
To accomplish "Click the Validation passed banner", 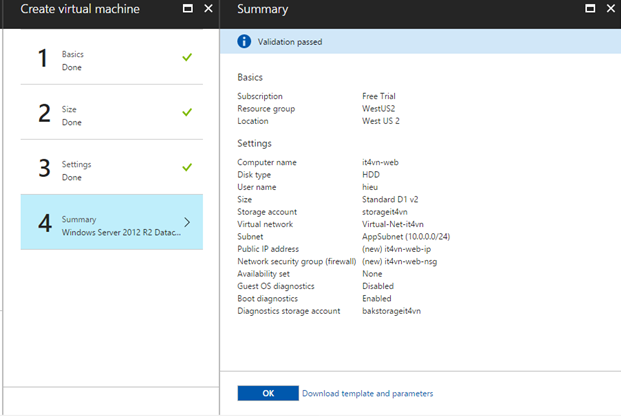I will (420, 42).
